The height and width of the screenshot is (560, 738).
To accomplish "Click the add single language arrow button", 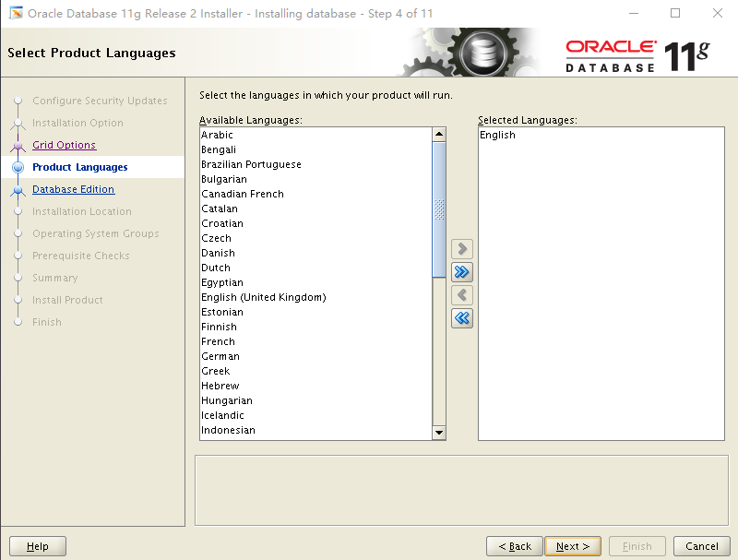I will point(462,249).
